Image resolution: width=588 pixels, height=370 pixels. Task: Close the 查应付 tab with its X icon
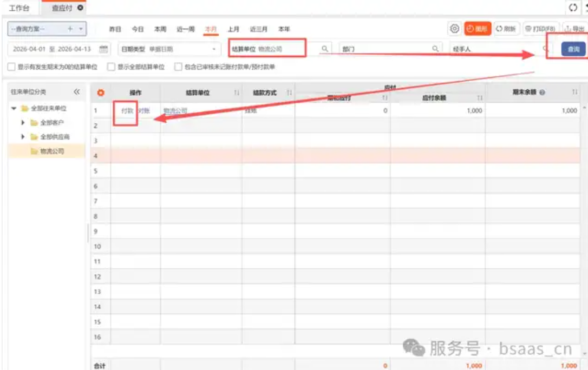point(80,8)
